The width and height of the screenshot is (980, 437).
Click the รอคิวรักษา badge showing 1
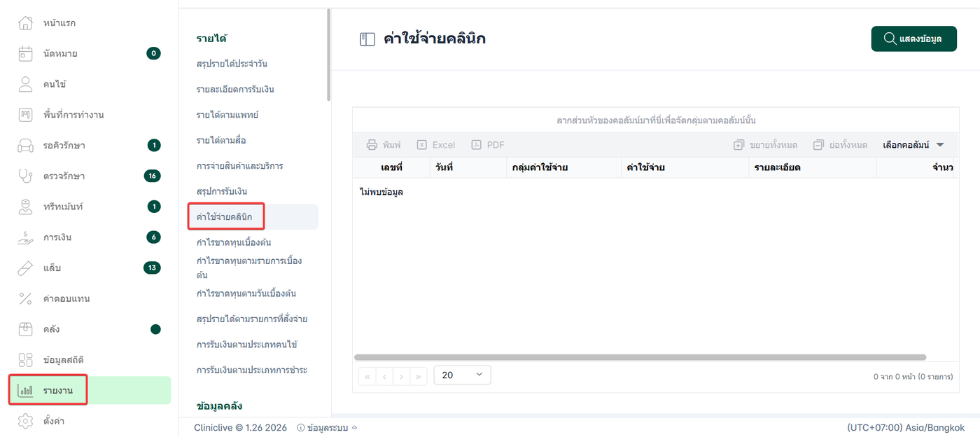(x=154, y=146)
